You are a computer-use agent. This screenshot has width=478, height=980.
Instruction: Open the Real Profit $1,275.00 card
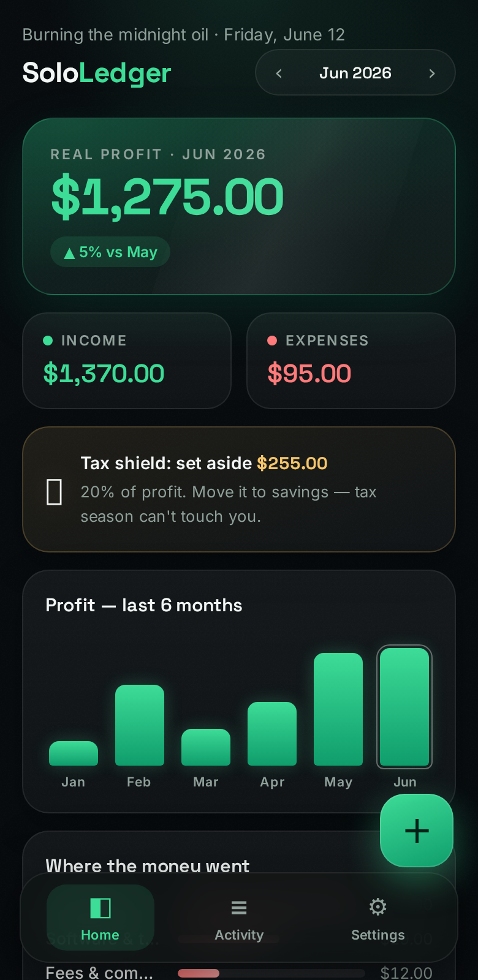[x=239, y=206]
